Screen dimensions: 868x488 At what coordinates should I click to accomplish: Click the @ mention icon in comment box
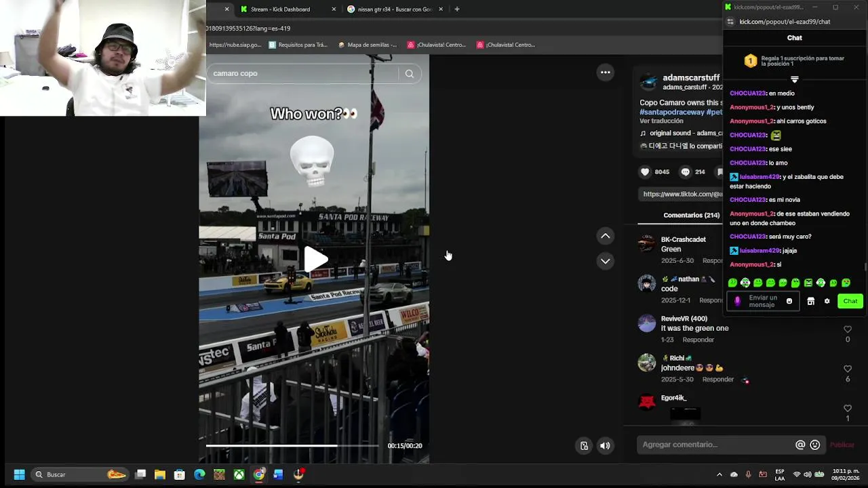(800, 445)
